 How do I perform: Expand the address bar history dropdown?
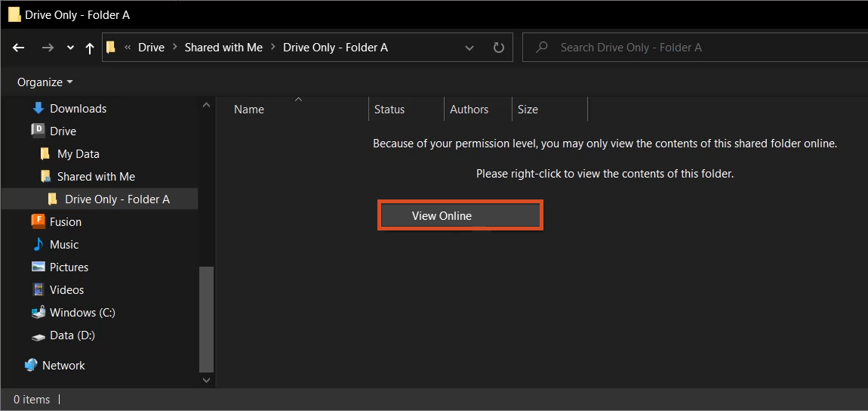pyautogui.click(x=469, y=48)
